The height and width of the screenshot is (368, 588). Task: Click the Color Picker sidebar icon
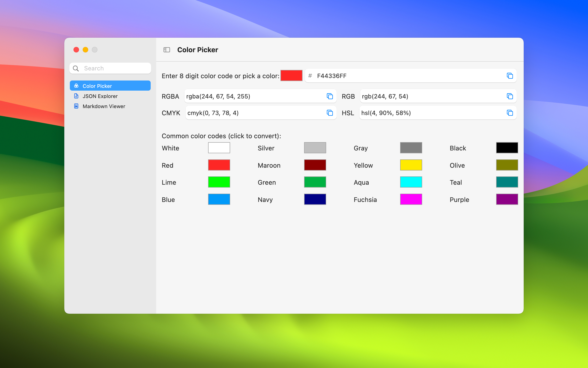76,86
